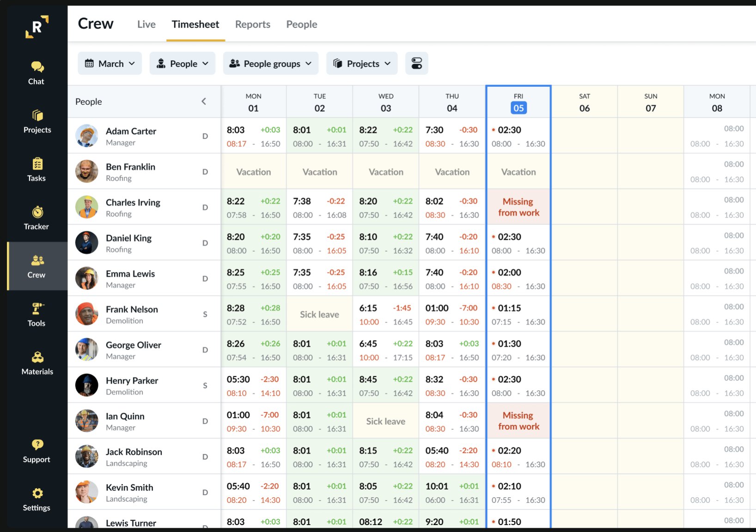Screen dimensions: 756x532
Task: Open Adam Carter's name link
Action: click(x=131, y=131)
